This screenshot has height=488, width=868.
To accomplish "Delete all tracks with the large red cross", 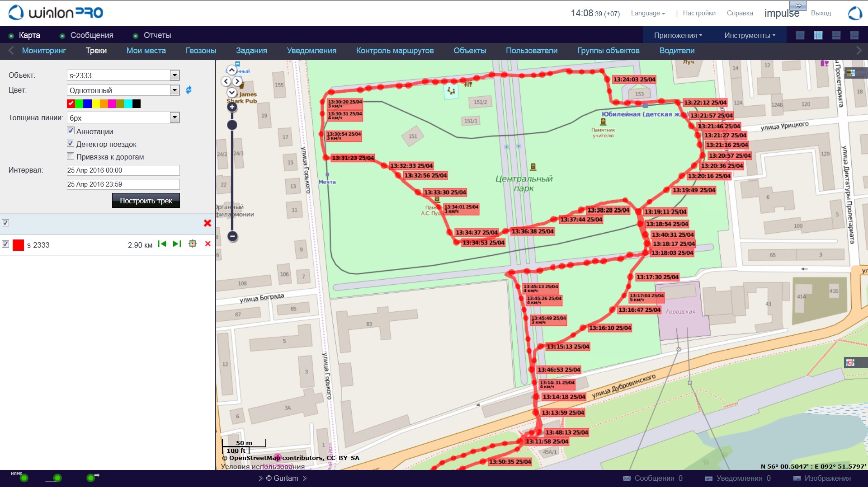I will tap(208, 223).
